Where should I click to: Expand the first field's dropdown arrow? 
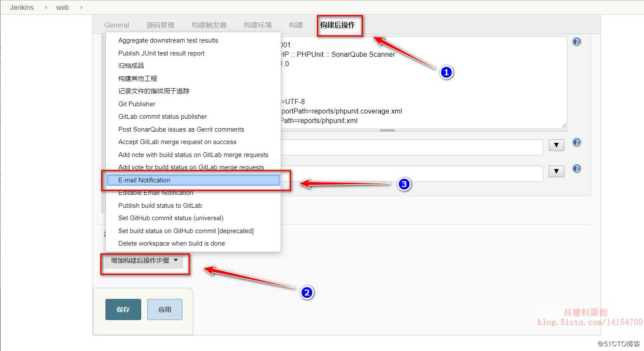pyautogui.click(x=557, y=145)
